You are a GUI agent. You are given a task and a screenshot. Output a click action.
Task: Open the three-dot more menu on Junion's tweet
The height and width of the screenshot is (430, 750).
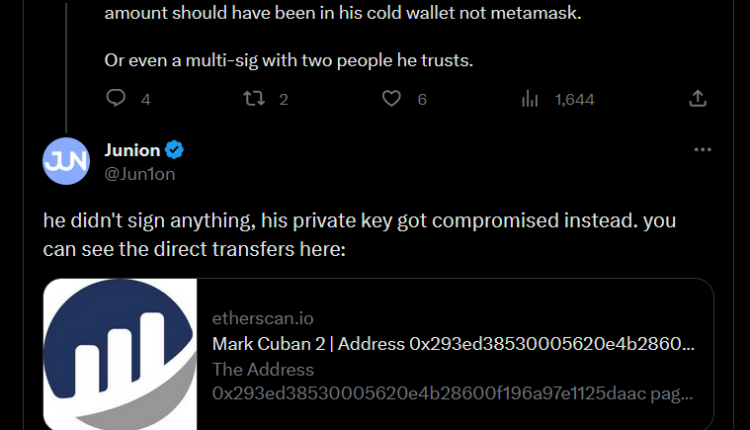[x=702, y=150]
